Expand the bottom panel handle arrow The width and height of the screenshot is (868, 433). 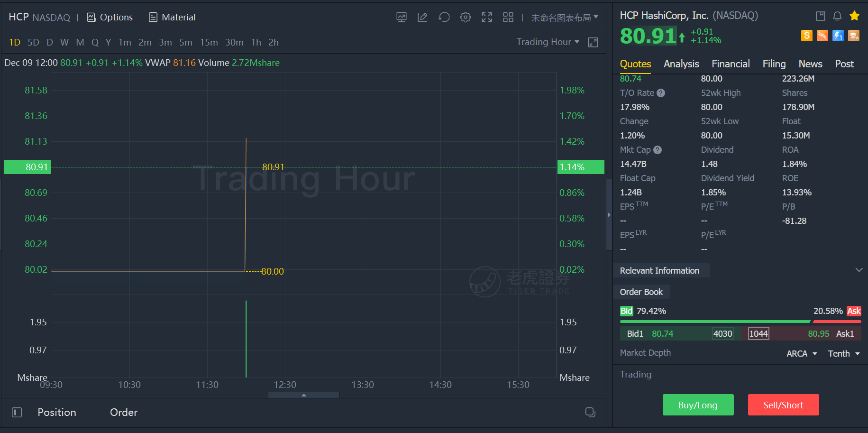point(304,395)
